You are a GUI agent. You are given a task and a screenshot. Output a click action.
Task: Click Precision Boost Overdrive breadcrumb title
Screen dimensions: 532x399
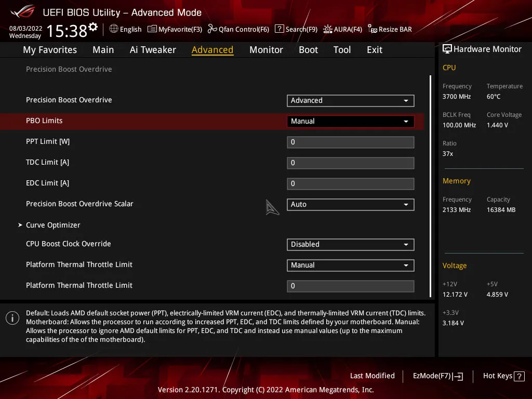[x=69, y=69]
